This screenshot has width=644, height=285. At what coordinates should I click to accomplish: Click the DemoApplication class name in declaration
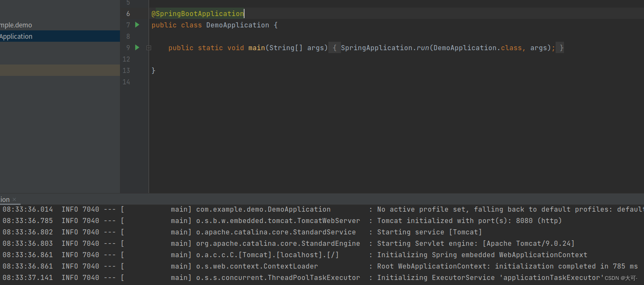tap(238, 25)
